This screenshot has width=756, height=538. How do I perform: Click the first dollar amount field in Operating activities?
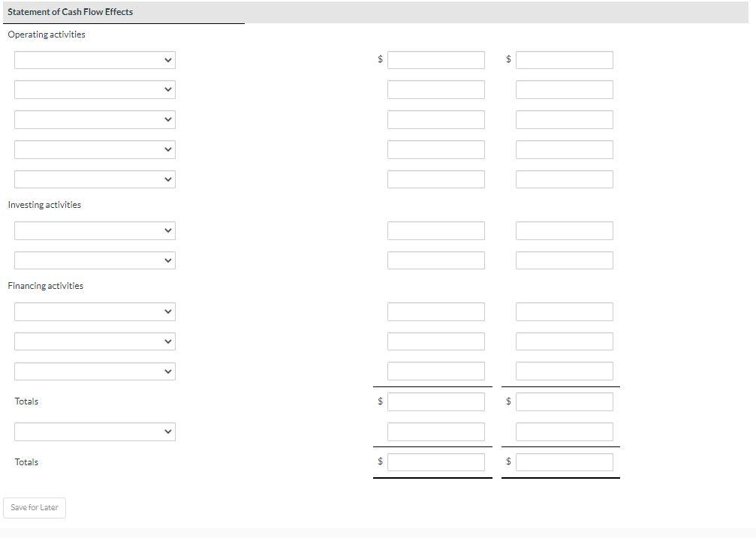tap(435, 60)
